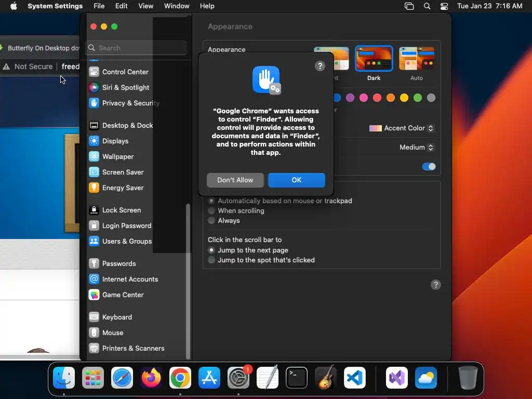The height and width of the screenshot is (399, 532).
Task: Open Control Center settings icon
Action: [x=94, y=72]
